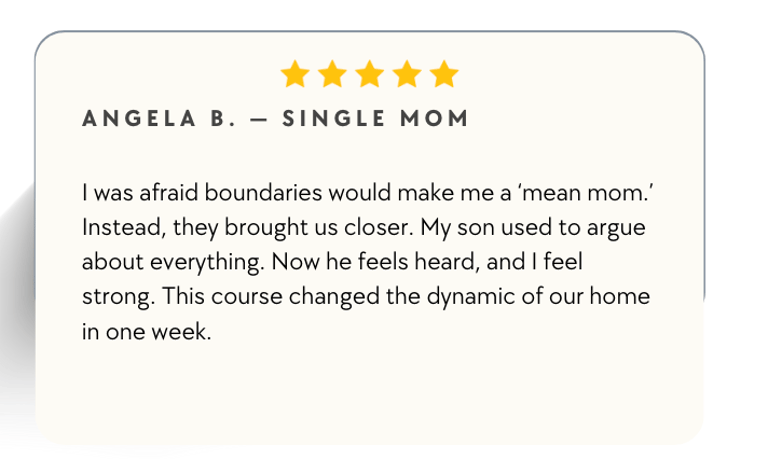This screenshot has width=768, height=459.
Task: Click the first gold rating star
Action: tap(295, 74)
